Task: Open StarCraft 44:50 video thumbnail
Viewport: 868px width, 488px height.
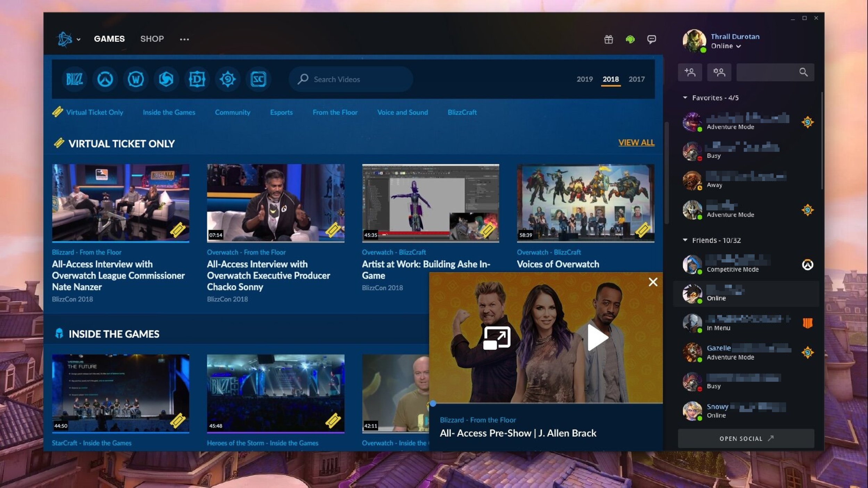Action: [120, 393]
